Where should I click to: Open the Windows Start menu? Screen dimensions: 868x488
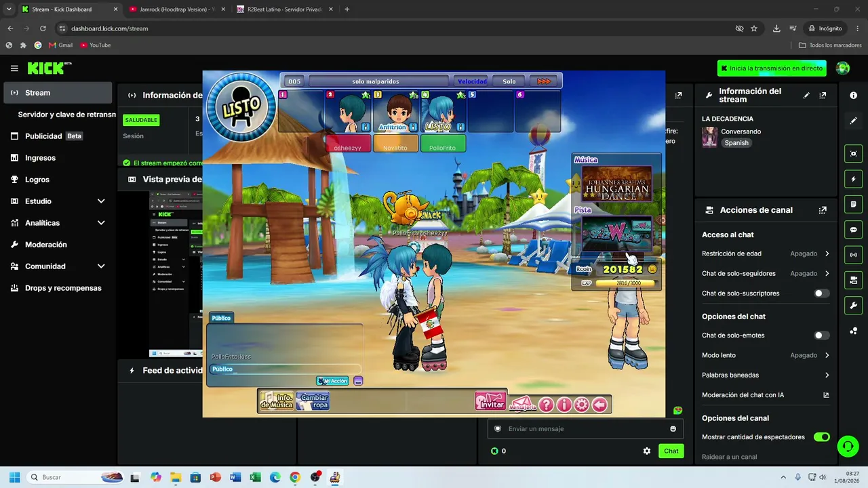pyautogui.click(x=14, y=477)
